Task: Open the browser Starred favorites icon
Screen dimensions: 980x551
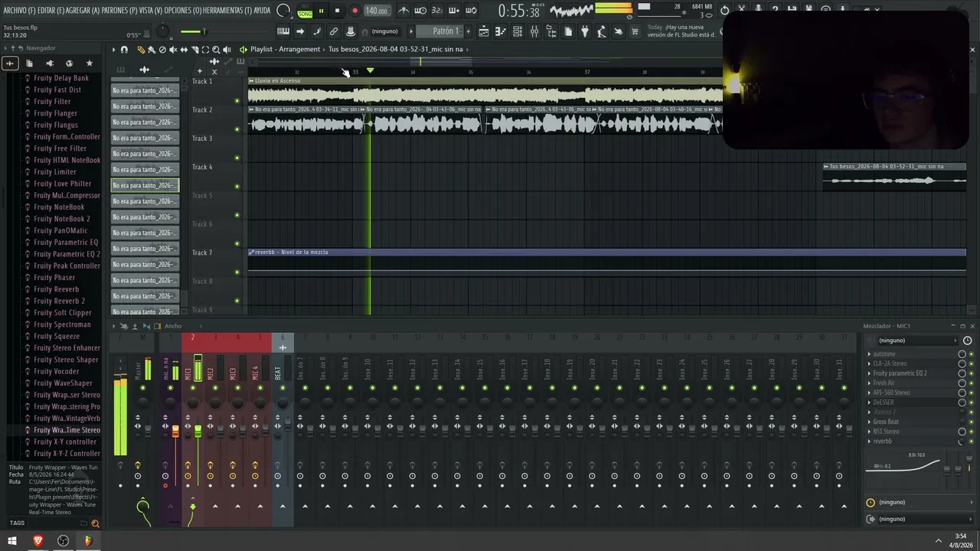Action: pos(89,63)
